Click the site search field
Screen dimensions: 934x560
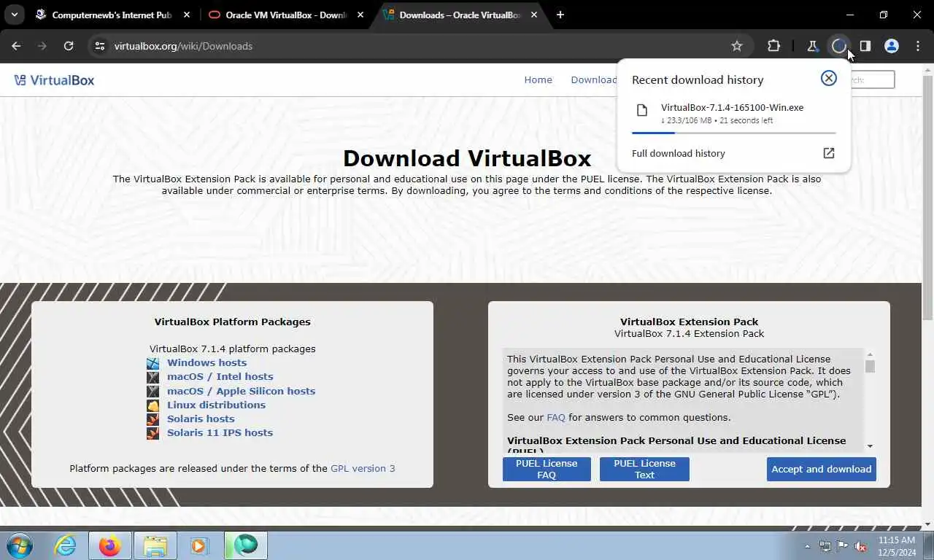(x=872, y=80)
